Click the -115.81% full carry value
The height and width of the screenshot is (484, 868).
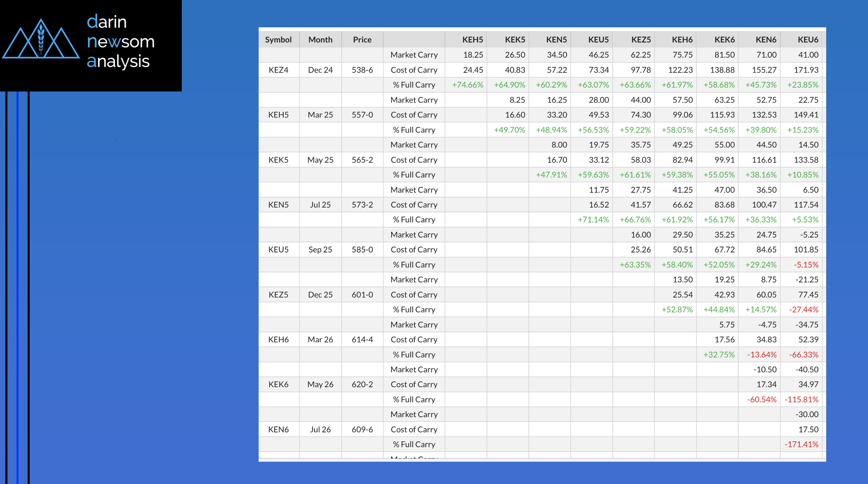pos(801,399)
